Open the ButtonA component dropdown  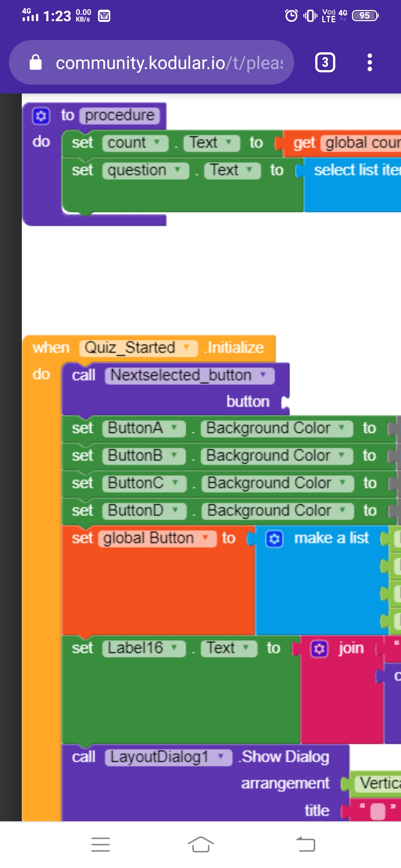144,428
